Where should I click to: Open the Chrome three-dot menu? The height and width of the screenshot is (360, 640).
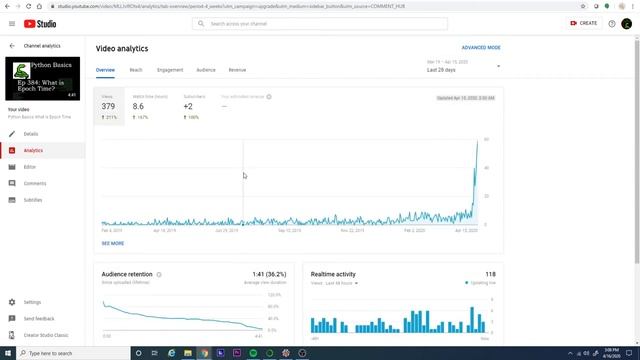tap(633, 6)
